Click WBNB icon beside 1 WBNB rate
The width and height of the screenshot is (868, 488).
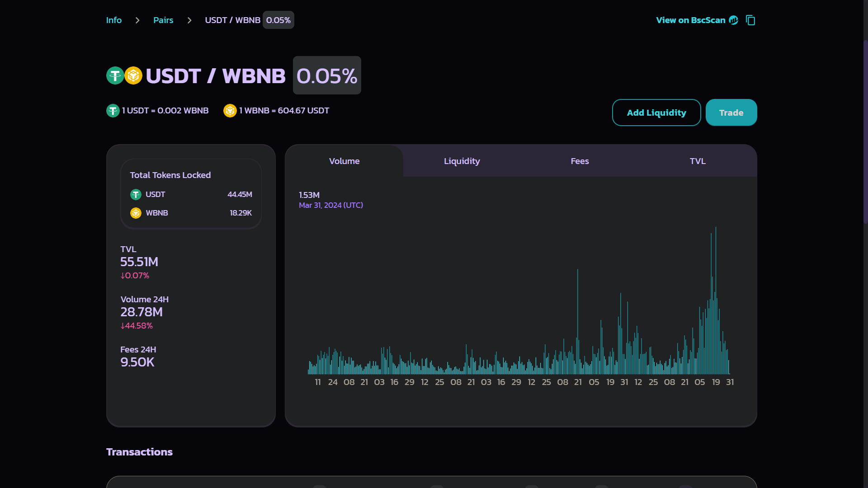click(x=230, y=111)
